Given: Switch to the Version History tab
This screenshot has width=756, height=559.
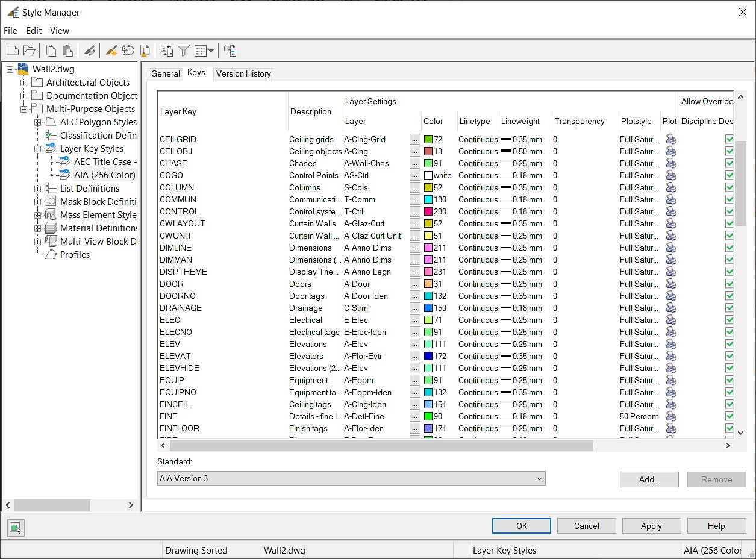Looking at the screenshot, I should [x=243, y=73].
